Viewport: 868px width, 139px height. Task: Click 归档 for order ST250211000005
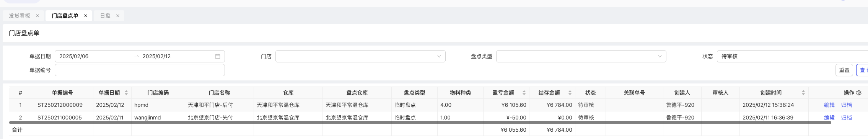click(847, 118)
